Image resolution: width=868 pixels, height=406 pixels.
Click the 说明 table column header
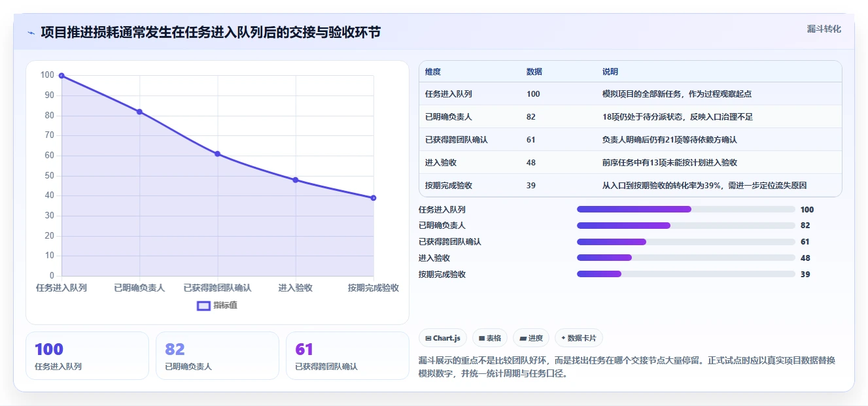point(610,72)
